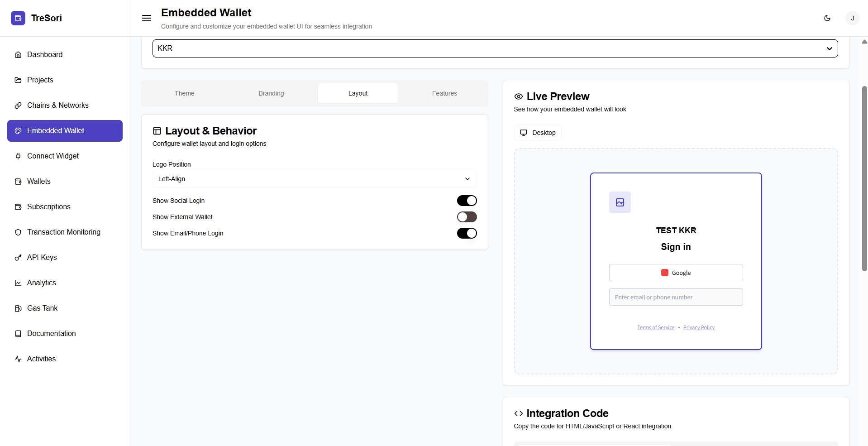
Task: Click the TreSori wallet logo icon
Action: click(x=18, y=18)
